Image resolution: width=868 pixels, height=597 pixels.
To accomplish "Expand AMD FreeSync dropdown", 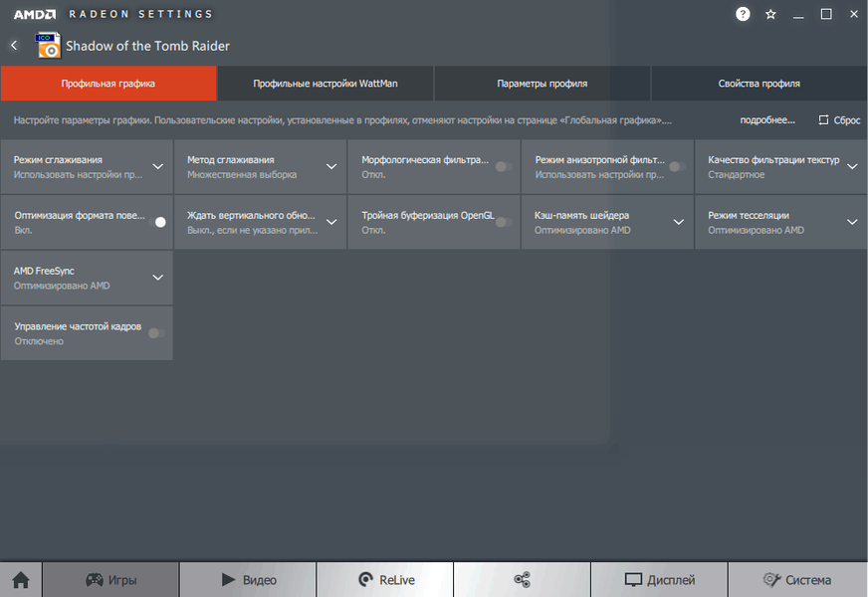I will tap(157, 278).
